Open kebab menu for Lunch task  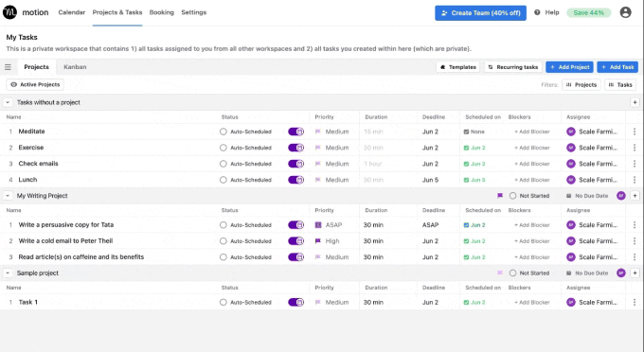click(x=635, y=180)
